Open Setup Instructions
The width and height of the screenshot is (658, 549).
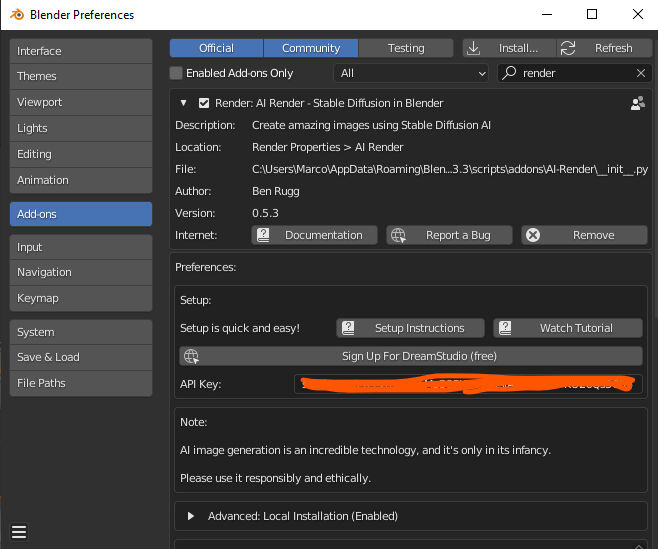pos(410,328)
